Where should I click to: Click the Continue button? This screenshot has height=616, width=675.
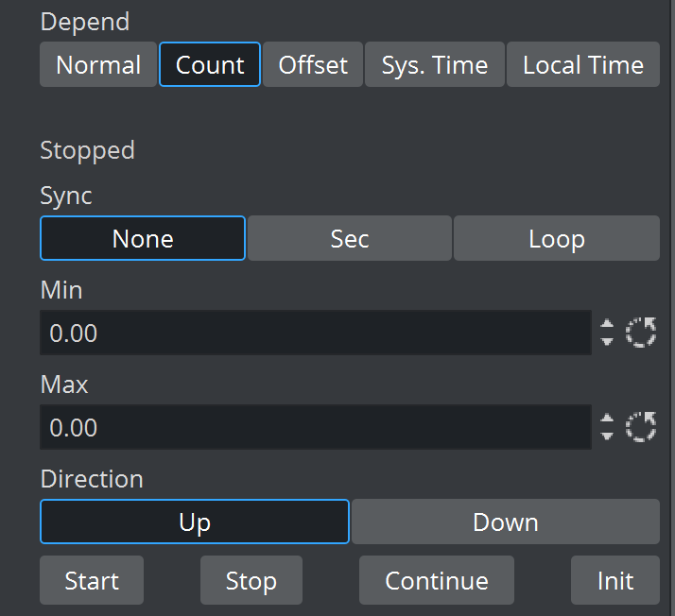(437, 580)
